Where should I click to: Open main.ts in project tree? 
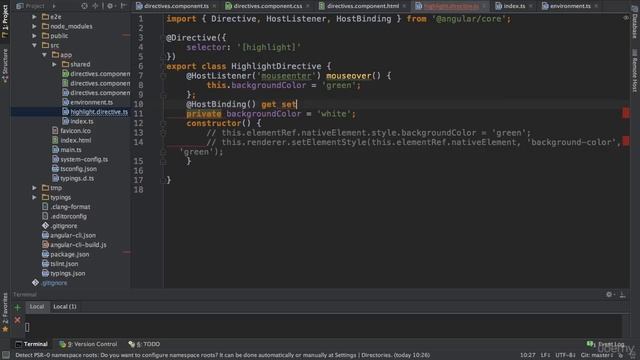point(71,150)
